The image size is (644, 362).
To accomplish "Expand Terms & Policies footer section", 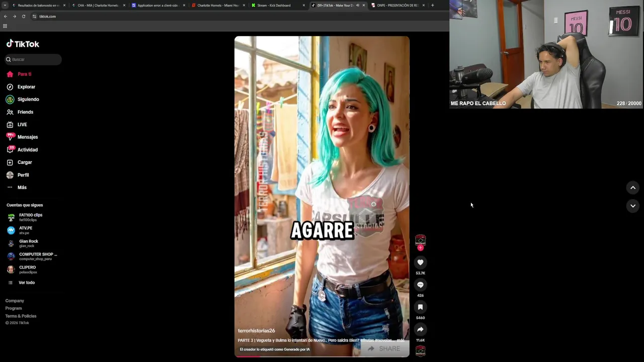I will point(21,316).
